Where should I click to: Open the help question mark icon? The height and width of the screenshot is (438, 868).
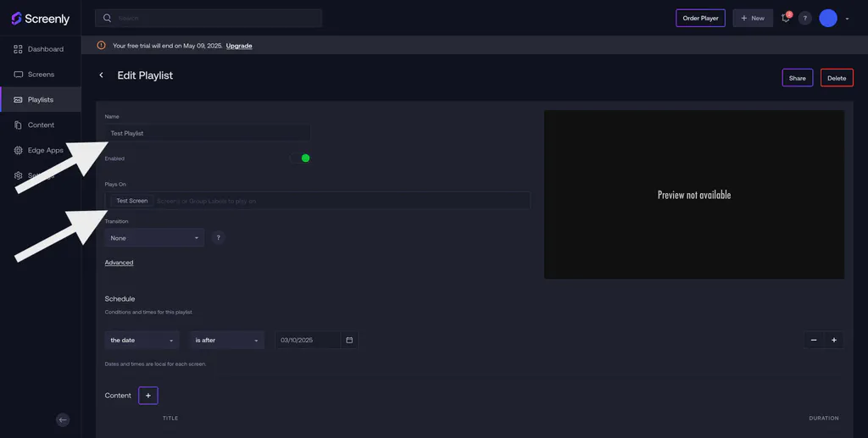805,19
